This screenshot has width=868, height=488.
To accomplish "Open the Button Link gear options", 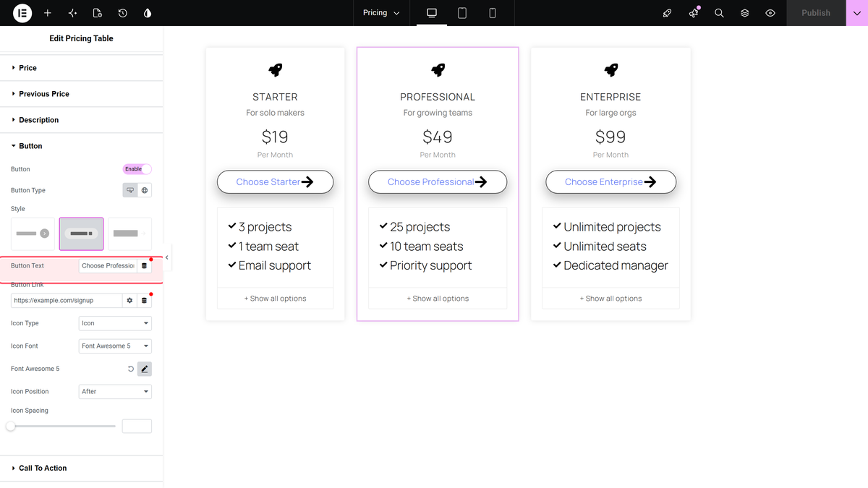I will (129, 300).
